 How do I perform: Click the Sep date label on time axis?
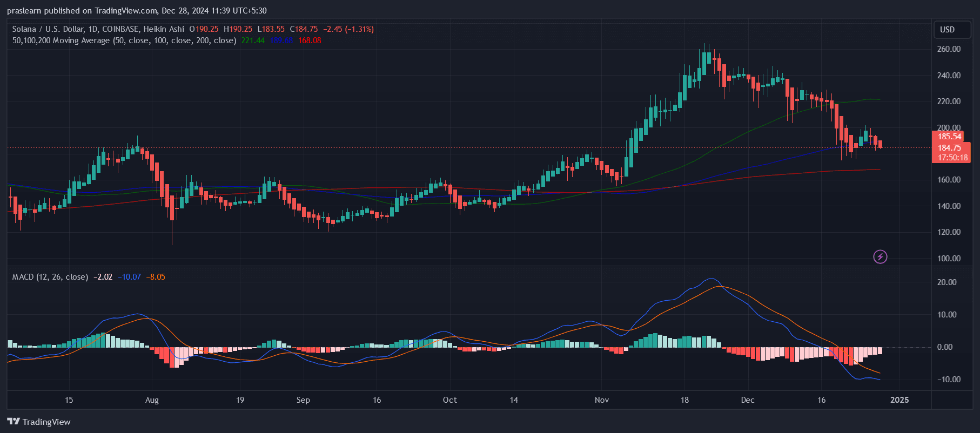[303, 400]
